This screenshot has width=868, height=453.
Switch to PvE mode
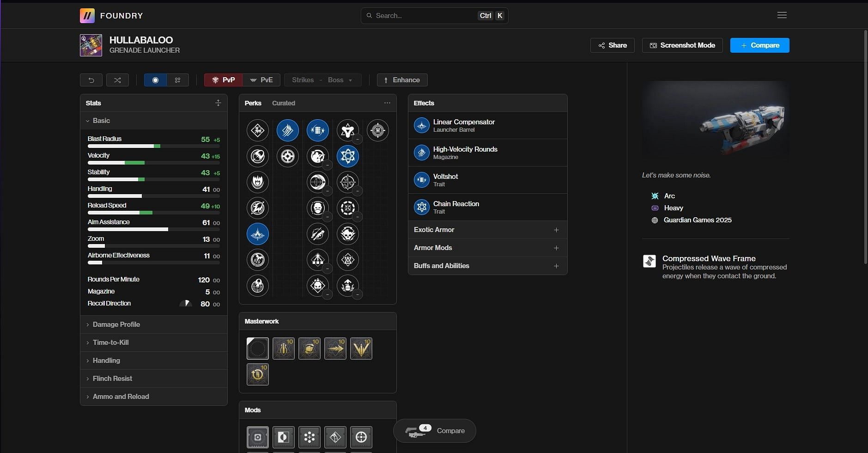tap(261, 80)
